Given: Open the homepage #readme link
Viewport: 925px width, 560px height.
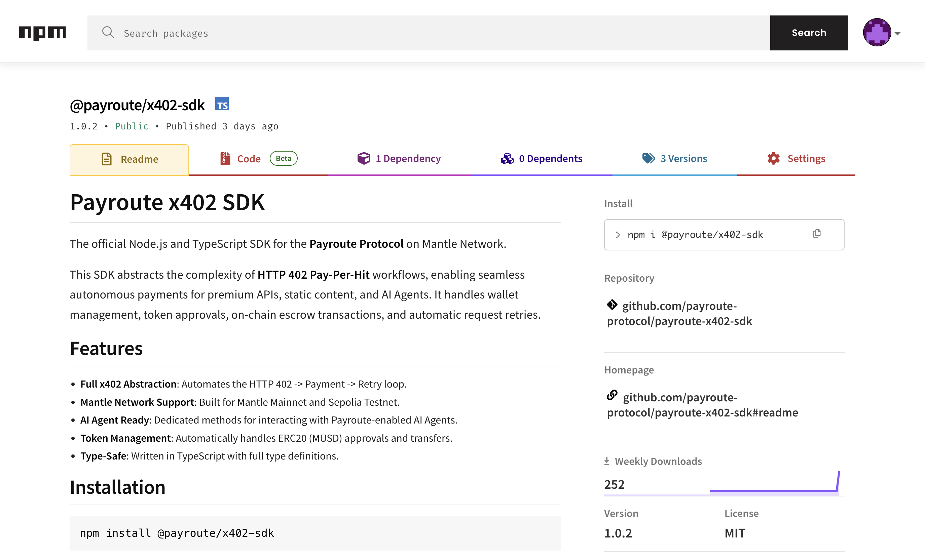Looking at the screenshot, I should point(702,405).
